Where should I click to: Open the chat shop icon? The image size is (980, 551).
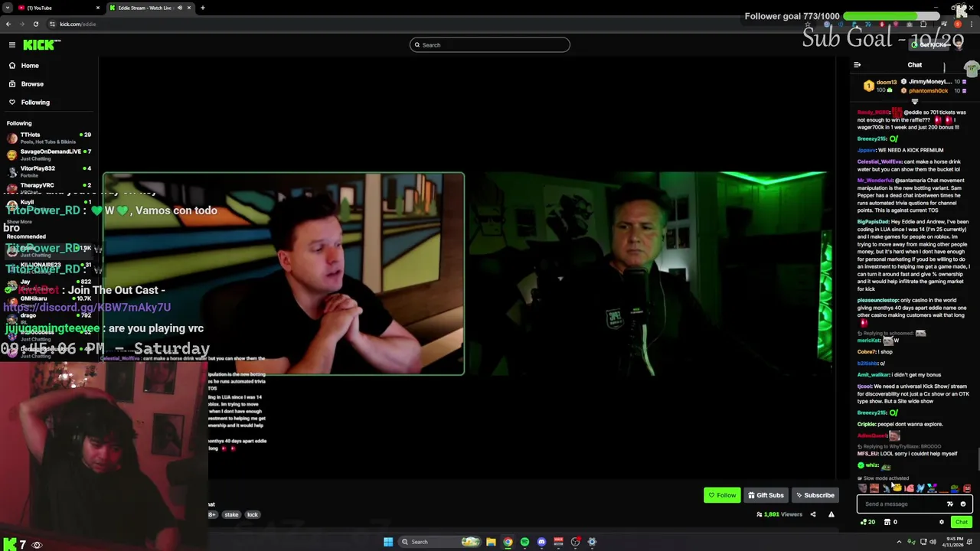tap(887, 522)
